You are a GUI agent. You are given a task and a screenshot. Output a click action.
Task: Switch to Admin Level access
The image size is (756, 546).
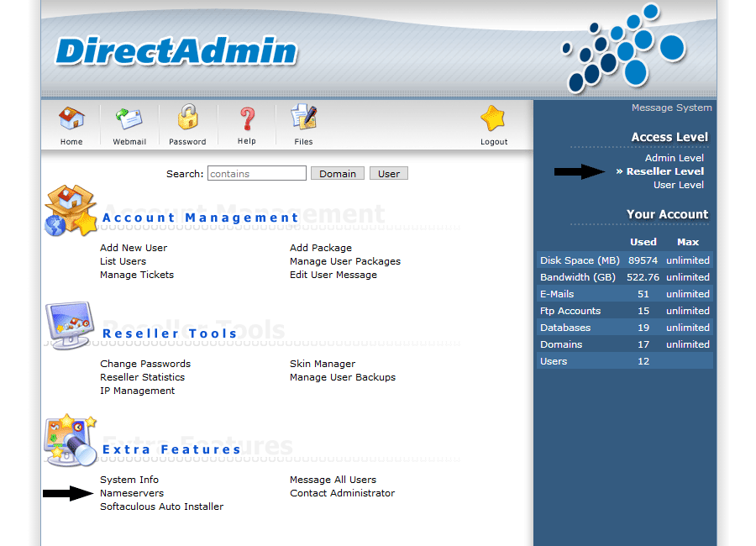(674, 158)
